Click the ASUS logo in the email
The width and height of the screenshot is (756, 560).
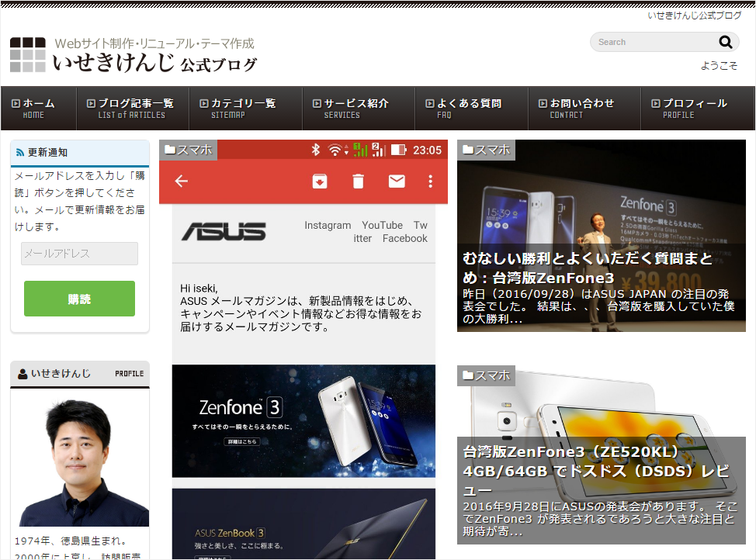[224, 232]
